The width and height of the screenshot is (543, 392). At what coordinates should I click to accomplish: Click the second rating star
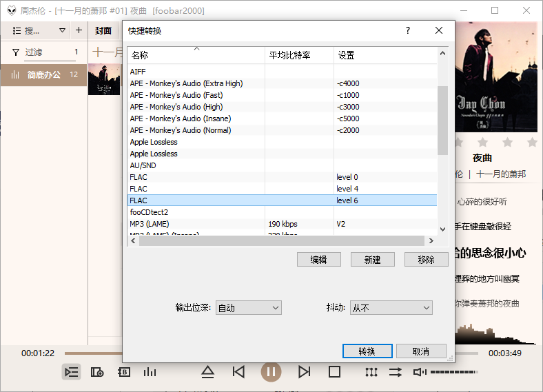(x=483, y=142)
